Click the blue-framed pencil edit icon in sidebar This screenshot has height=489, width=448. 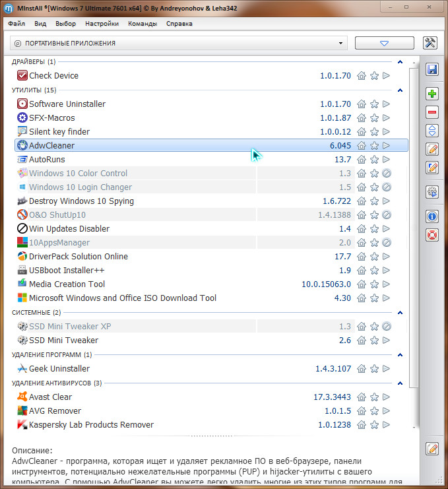click(x=432, y=168)
